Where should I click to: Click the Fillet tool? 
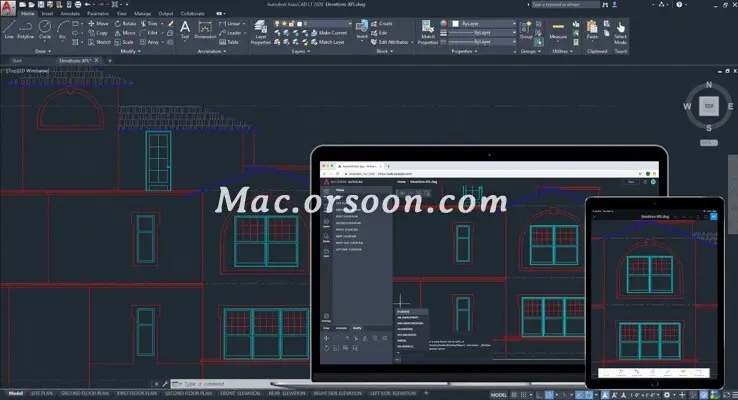[x=149, y=33]
